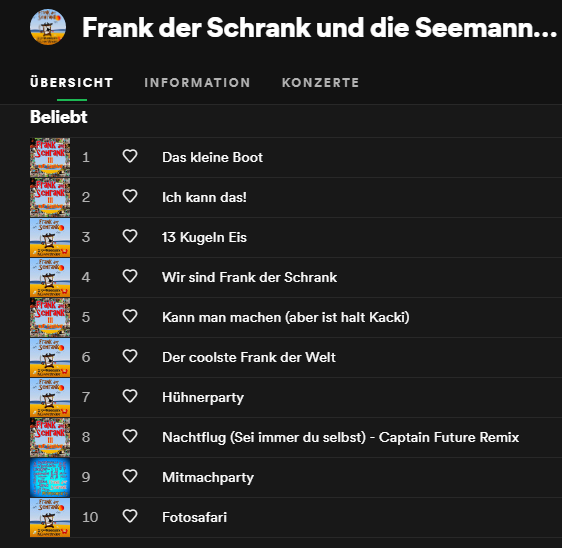This screenshot has height=548, width=562.
Task: Play track title Das kleine Boot
Action: 213,157
